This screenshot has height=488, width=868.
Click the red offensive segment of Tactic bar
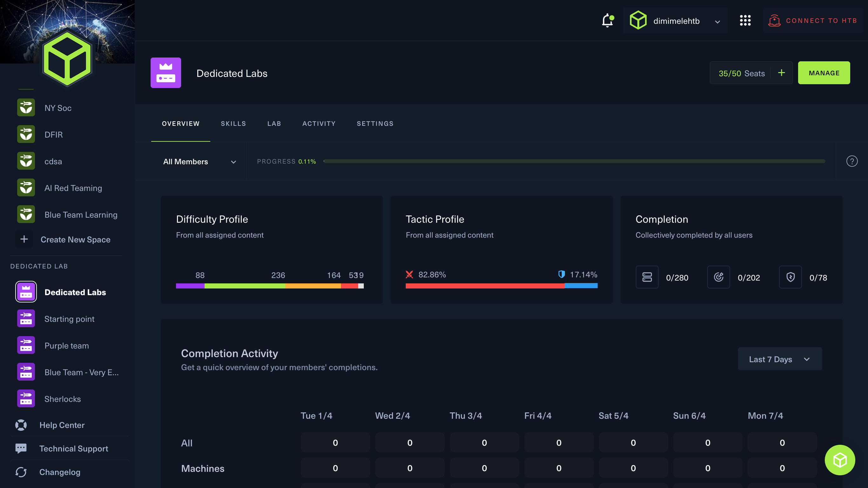tap(485, 286)
